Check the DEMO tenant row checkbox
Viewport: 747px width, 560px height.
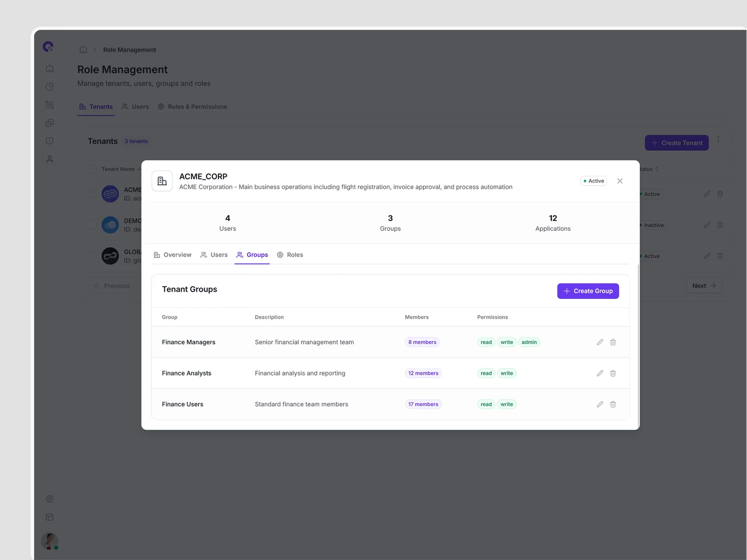[x=92, y=225]
